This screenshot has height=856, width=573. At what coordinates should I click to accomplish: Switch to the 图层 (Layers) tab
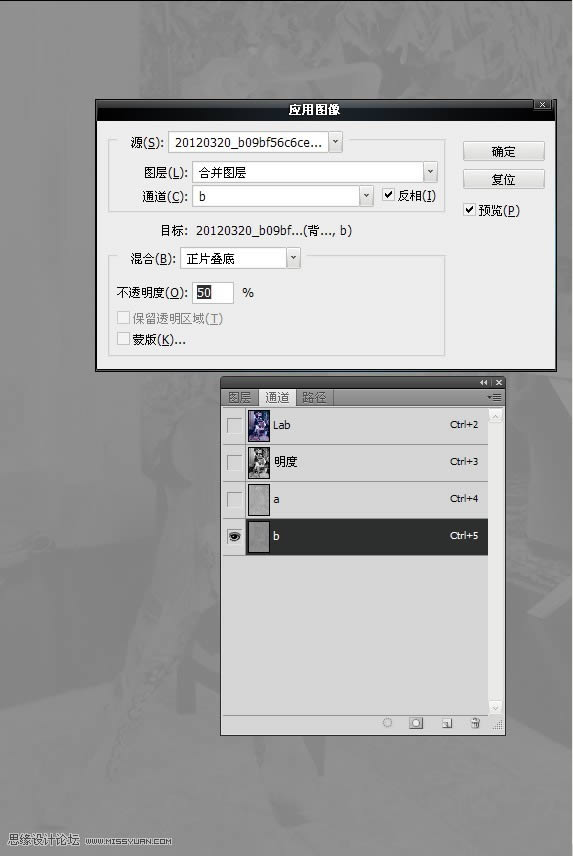(240, 397)
